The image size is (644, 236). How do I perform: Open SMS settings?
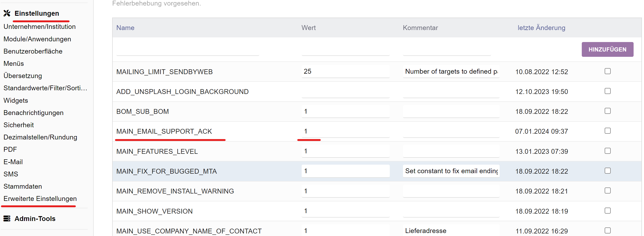coord(11,174)
